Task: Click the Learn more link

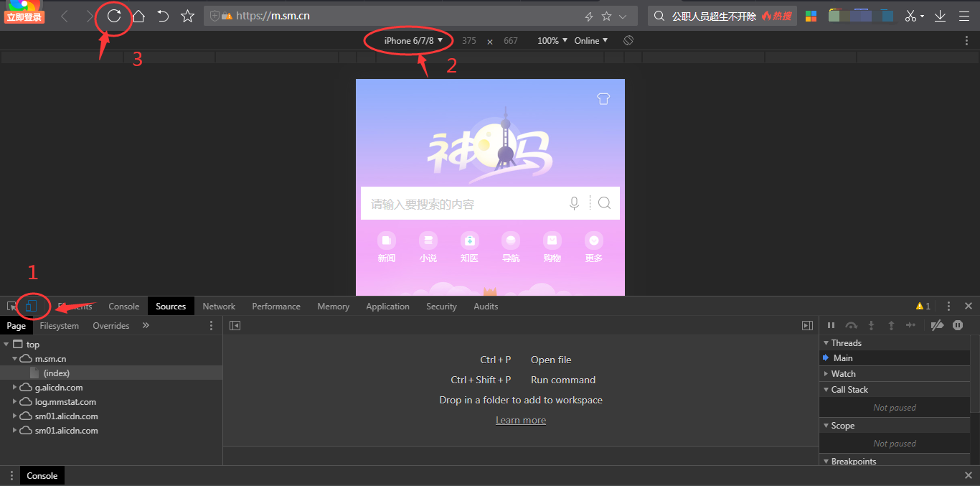Action: pyautogui.click(x=521, y=421)
